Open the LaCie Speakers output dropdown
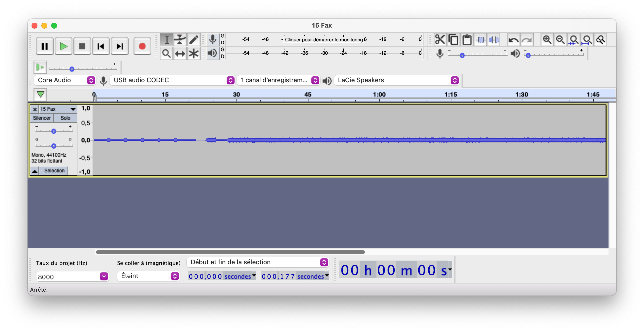 pyautogui.click(x=396, y=80)
